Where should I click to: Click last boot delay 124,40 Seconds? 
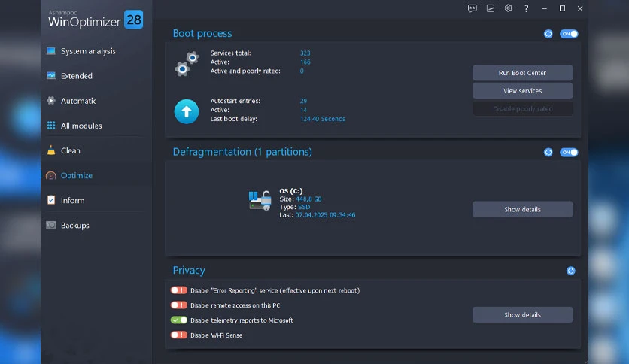pyautogui.click(x=323, y=119)
